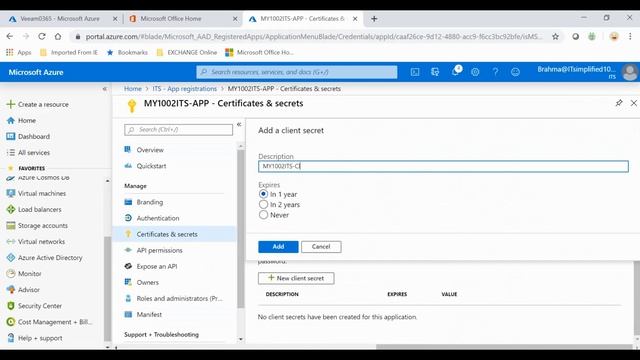Viewport: 640px width, 360px height.
Task: Select the In 2 years expiry option
Action: click(x=263, y=204)
